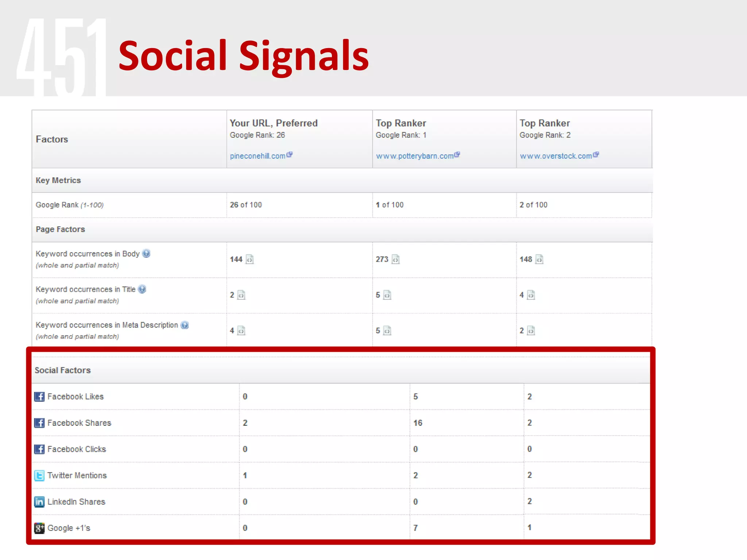Click the 'Google Rank (1-100)' row label

[x=70, y=205]
